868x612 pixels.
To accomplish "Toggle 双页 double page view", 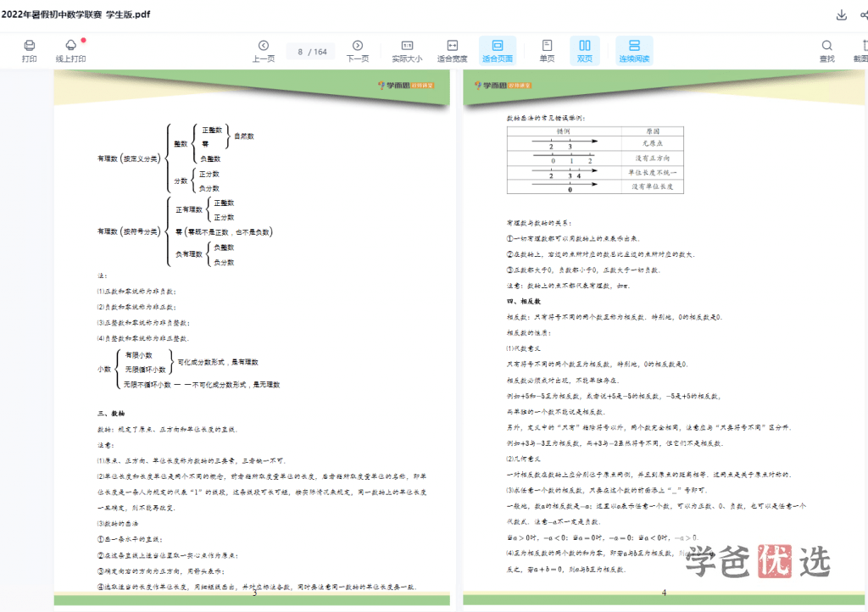I will pos(585,51).
